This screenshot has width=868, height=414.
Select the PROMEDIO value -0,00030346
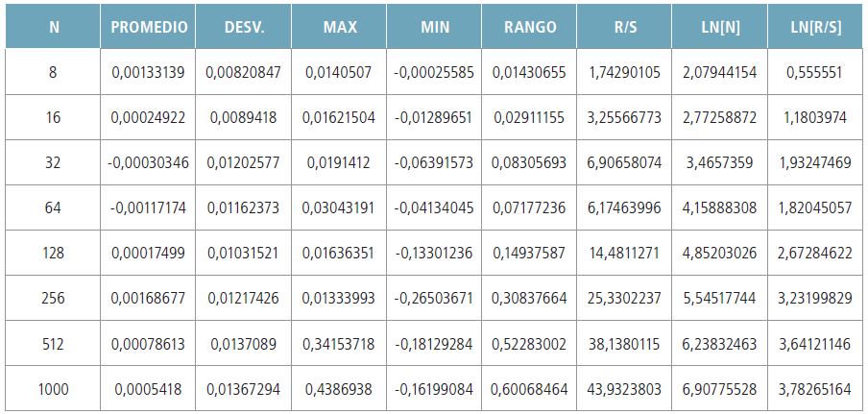(148, 163)
